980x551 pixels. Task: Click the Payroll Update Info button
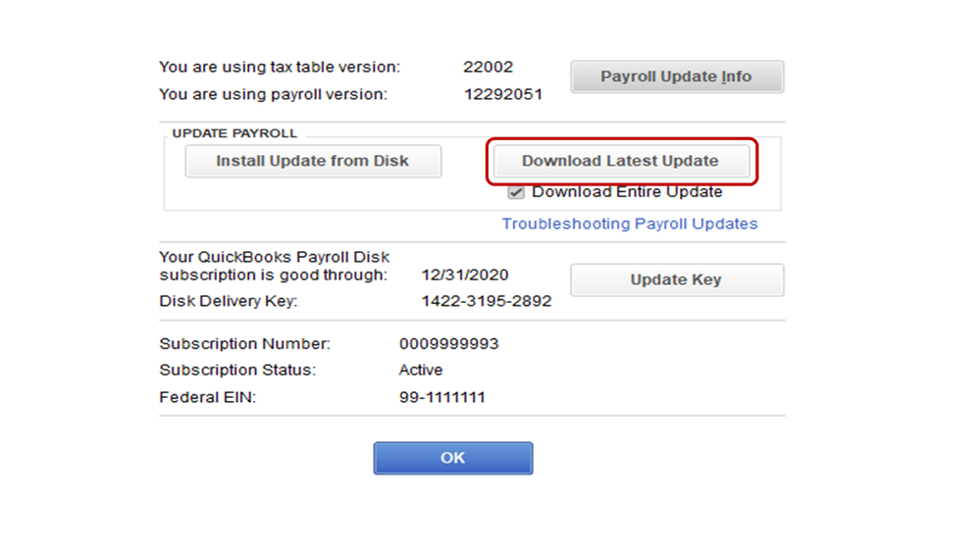tap(676, 76)
